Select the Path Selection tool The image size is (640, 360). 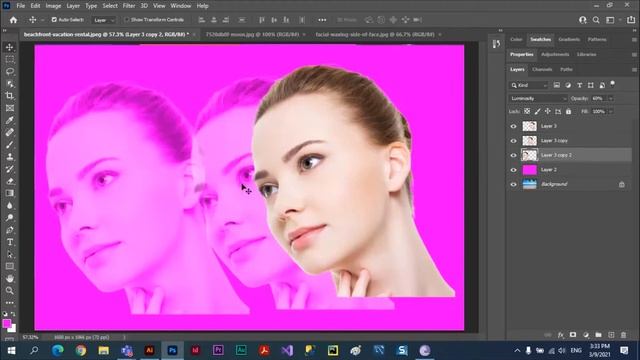(x=9, y=254)
